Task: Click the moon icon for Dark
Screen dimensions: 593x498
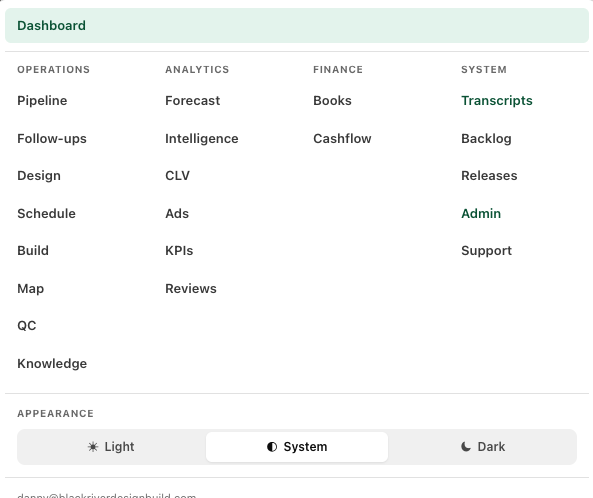Action: (466, 447)
